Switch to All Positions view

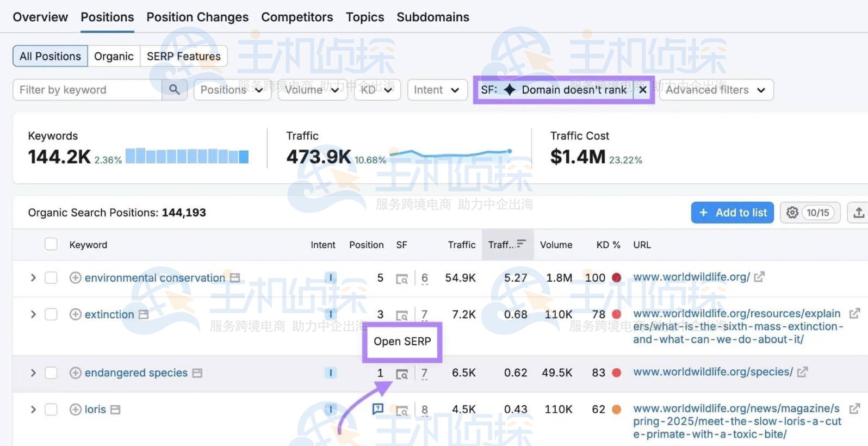coord(50,56)
